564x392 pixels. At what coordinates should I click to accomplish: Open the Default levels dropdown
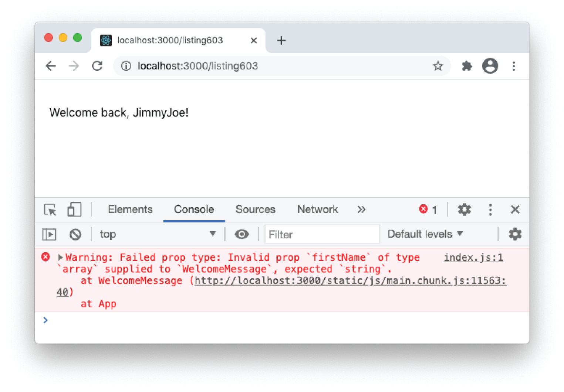pos(424,234)
